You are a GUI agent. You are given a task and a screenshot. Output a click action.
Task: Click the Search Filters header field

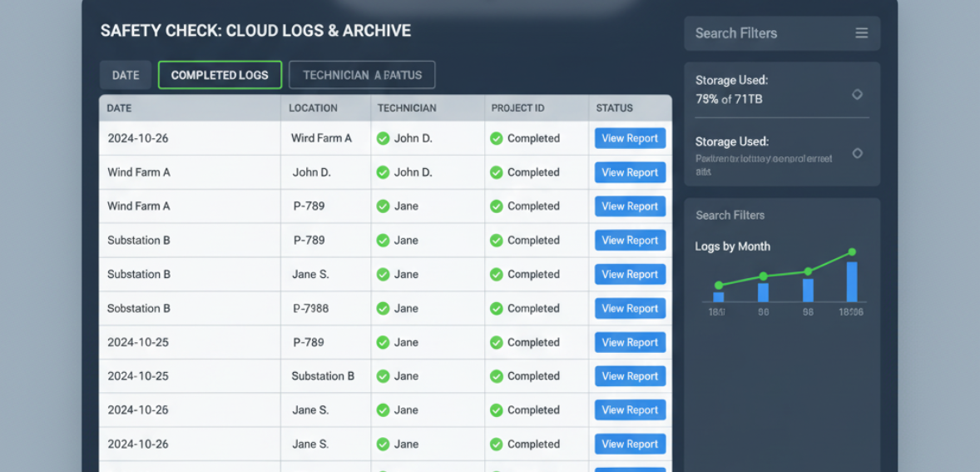(x=765, y=33)
